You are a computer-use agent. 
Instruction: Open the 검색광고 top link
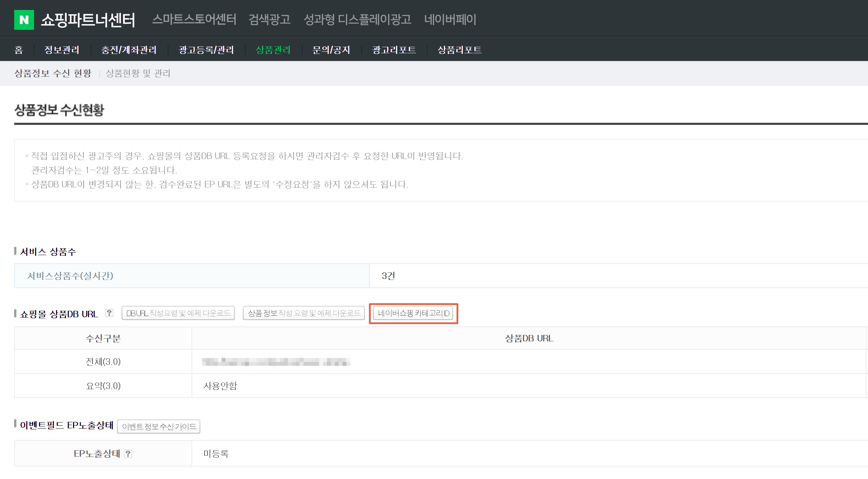[269, 19]
